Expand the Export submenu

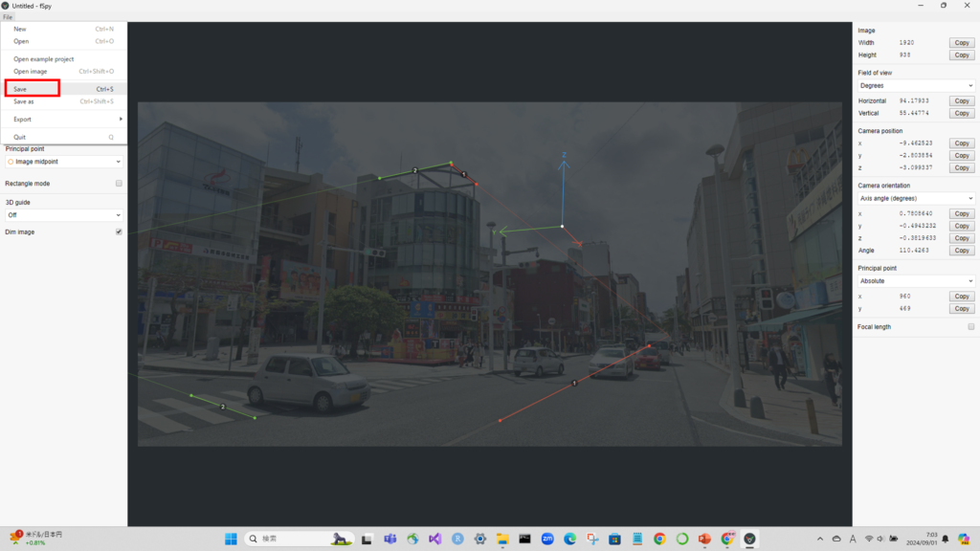(63, 120)
